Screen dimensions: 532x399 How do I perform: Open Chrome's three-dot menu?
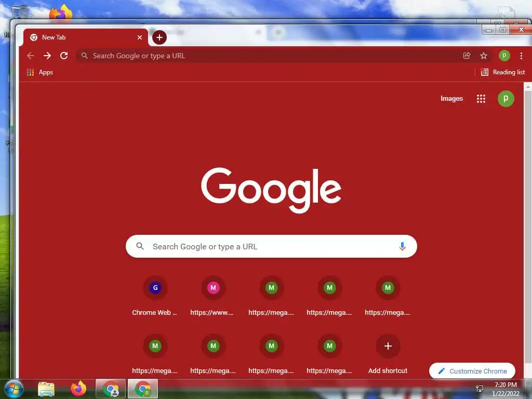pos(521,56)
